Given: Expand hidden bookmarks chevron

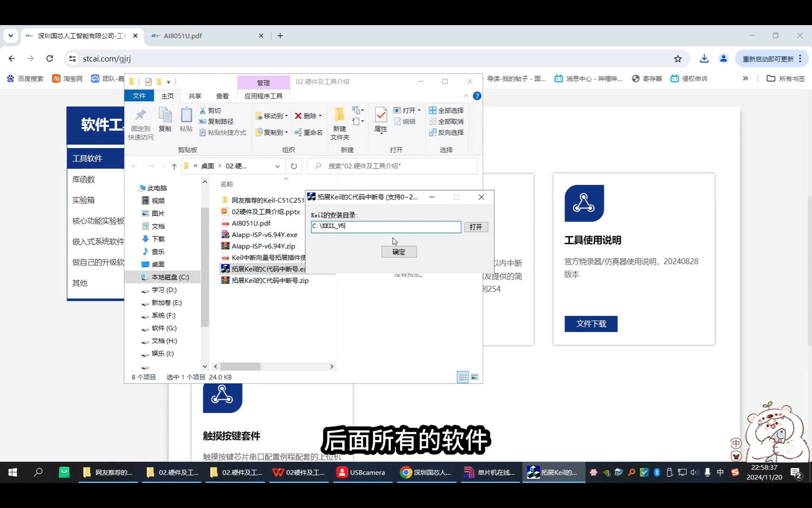Looking at the screenshot, I should pyautogui.click(x=745, y=78).
